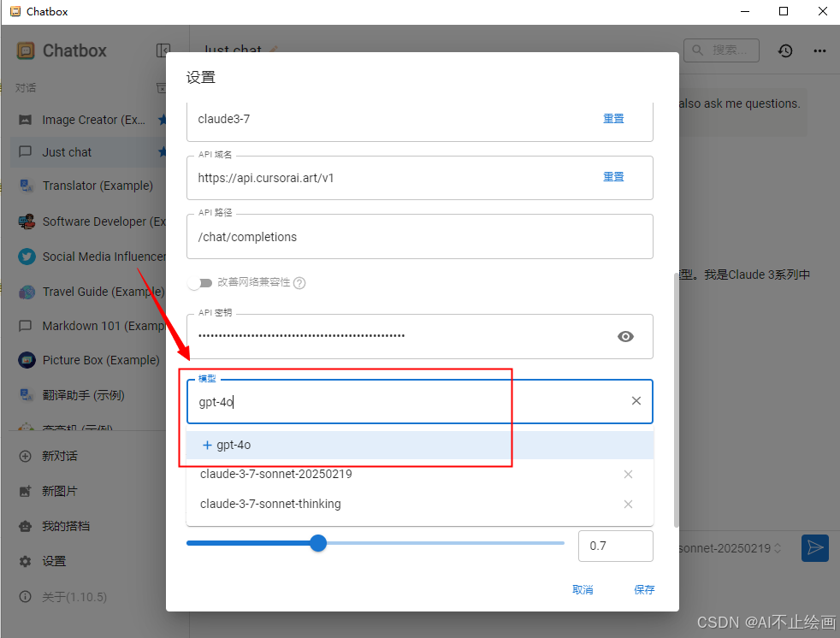Viewport: 840px width, 638px height.
Task: Open Translator (Example) conversation
Action: tap(88, 186)
